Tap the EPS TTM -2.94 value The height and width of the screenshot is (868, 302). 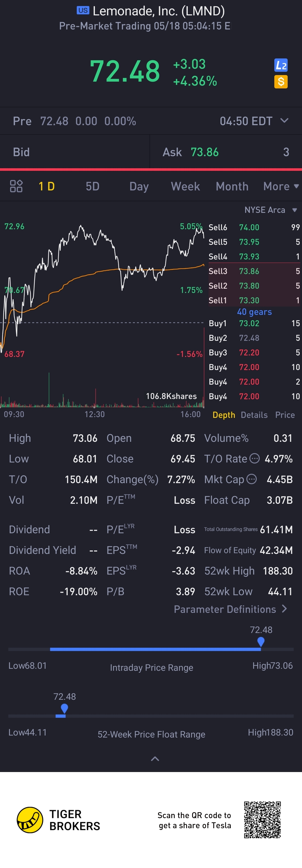(183, 550)
